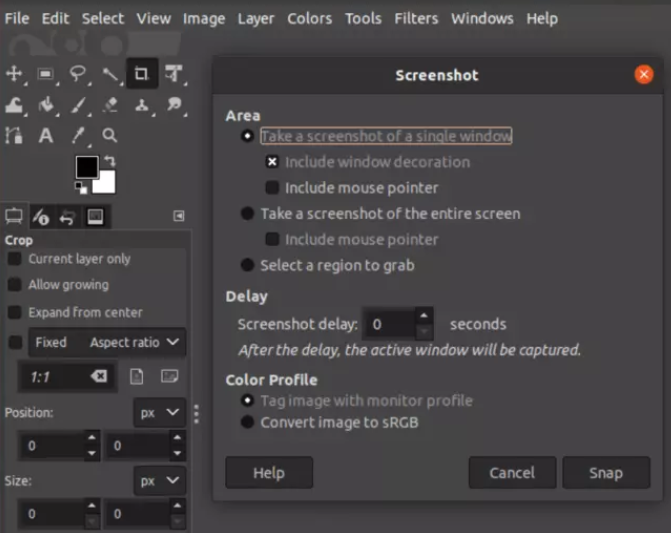Screen dimensions: 671x533
Task: Open the Filters menu
Action: pyautogui.click(x=416, y=18)
